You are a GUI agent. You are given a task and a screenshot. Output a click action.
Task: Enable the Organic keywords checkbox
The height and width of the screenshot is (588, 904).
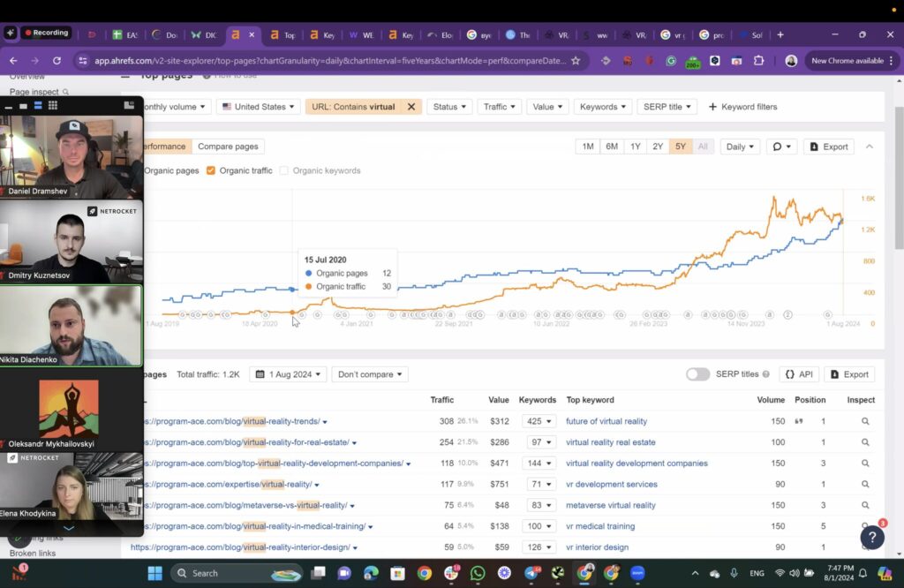coord(284,170)
